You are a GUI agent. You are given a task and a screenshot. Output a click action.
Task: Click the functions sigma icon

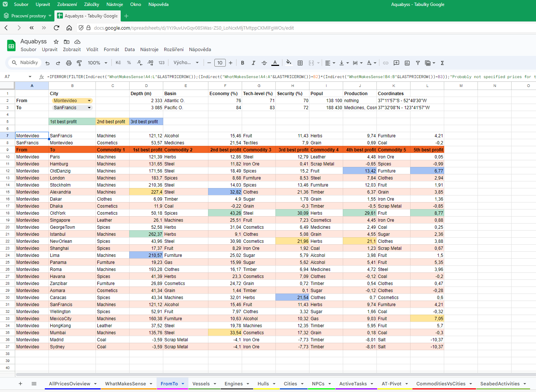(x=442, y=63)
